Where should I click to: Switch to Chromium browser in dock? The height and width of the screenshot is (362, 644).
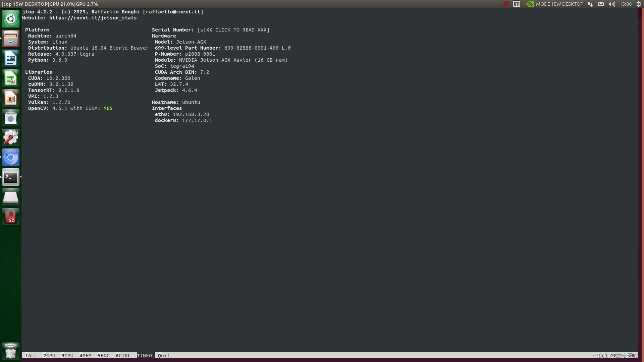pyautogui.click(x=11, y=157)
